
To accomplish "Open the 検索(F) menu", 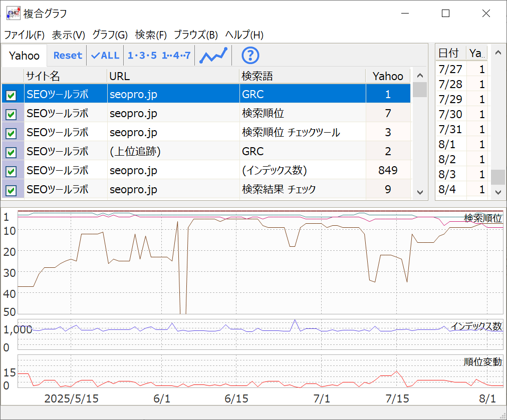I will [x=151, y=35].
